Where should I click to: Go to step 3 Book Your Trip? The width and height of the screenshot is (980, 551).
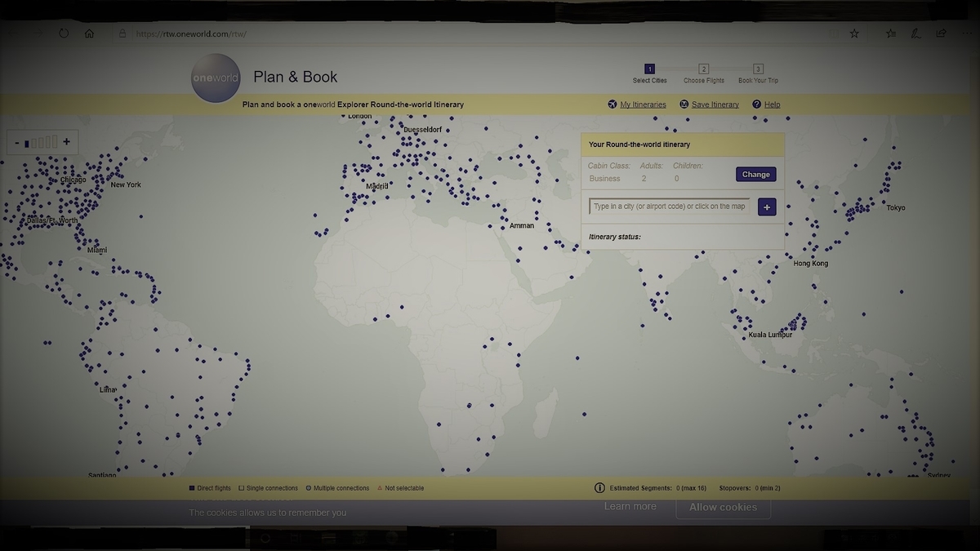pos(758,74)
